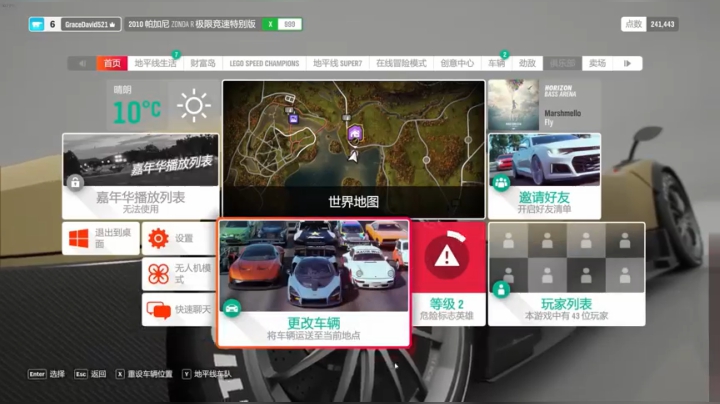Click the notification badge on 车辆 tab
This screenshot has height=404, width=720.
tap(504, 55)
